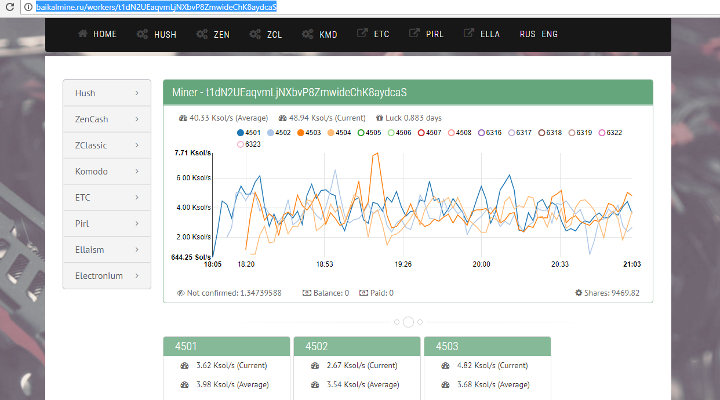The width and height of the screenshot is (720, 400).
Task: Enable chart series 6322 in legend
Action: pyautogui.click(x=610, y=133)
